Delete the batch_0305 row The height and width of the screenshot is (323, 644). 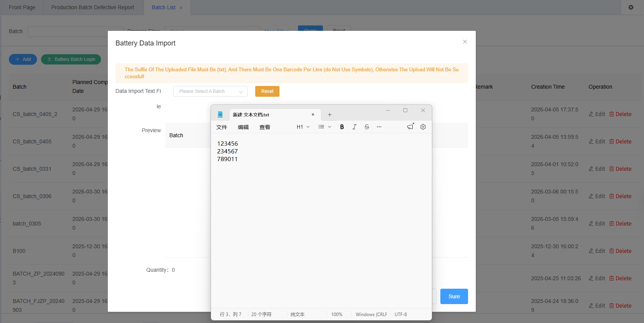tap(620, 224)
